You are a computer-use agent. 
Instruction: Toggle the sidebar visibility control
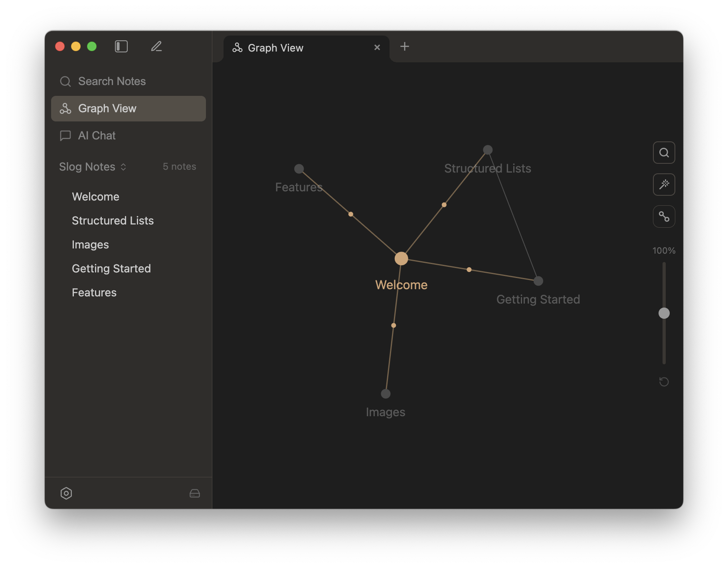tap(121, 46)
